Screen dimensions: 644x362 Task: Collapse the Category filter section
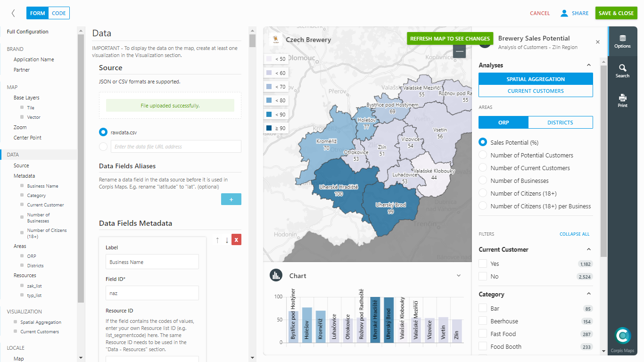[588, 294]
